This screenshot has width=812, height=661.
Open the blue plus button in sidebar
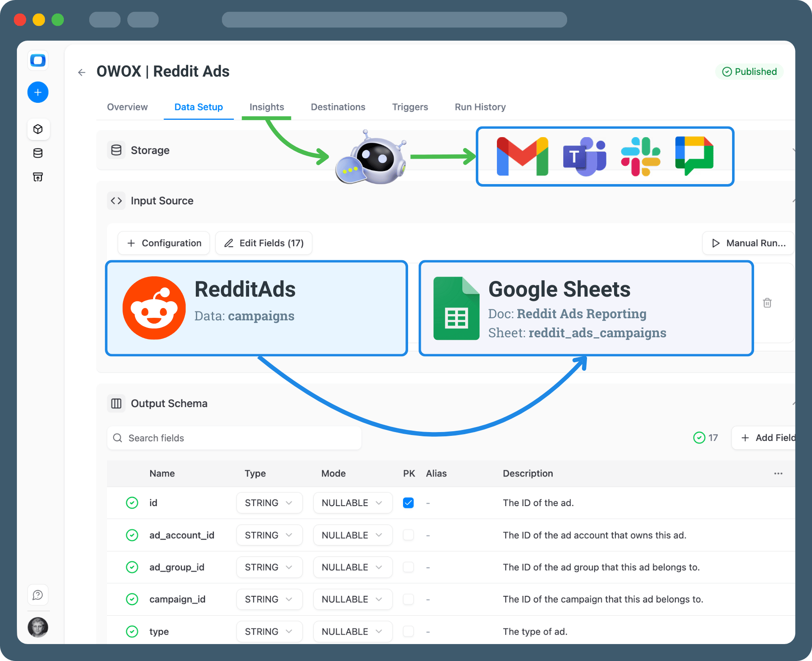(x=38, y=92)
